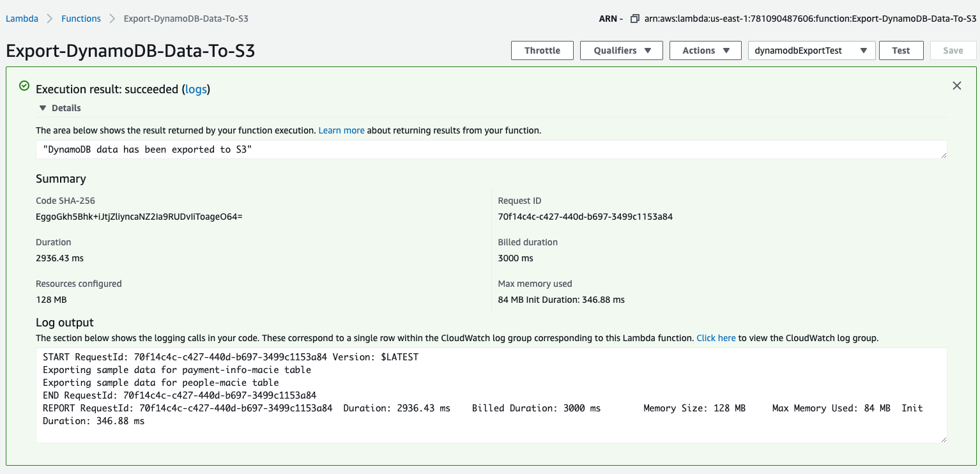Screen dimensions: 980x474
Task: Open the logs link in Execution result
Action: coord(196,89)
